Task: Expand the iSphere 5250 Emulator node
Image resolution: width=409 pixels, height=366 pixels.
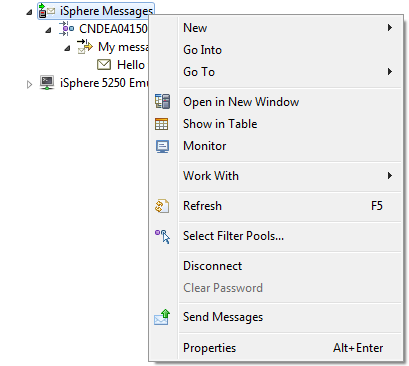Action: click(x=29, y=84)
